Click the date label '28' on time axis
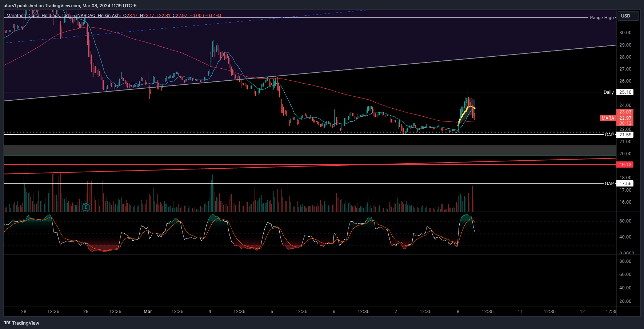 pyautogui.click(x=24, y=312)
